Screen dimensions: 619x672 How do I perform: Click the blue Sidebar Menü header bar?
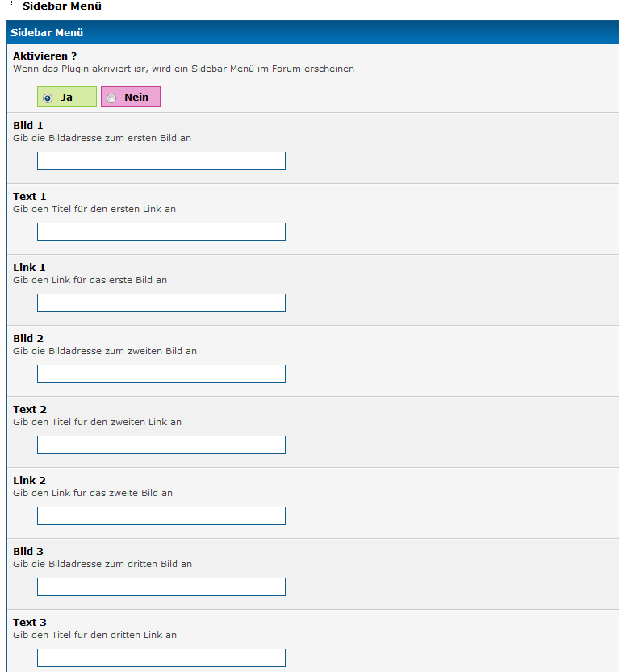pyautogui.click(x=313, y=32)
